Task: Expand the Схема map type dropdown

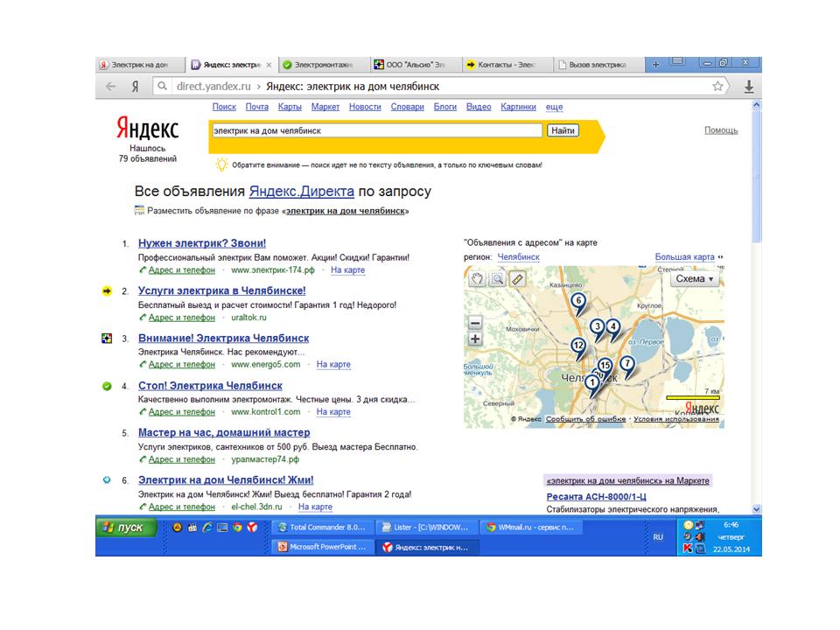Action: coord(696,279)
